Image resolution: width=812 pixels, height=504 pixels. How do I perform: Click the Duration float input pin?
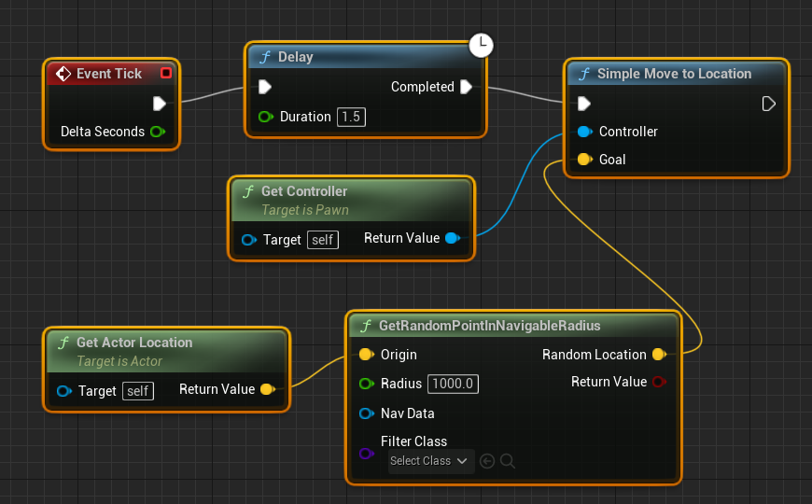coord(266,117)
